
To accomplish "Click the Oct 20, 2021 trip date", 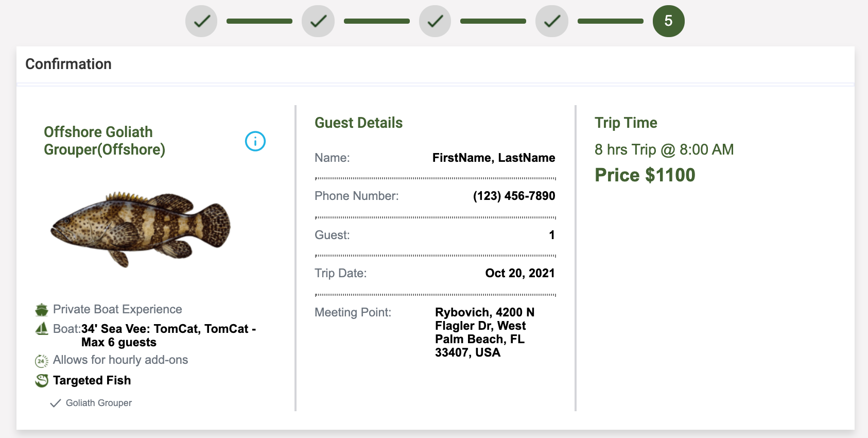I will 520,273.
